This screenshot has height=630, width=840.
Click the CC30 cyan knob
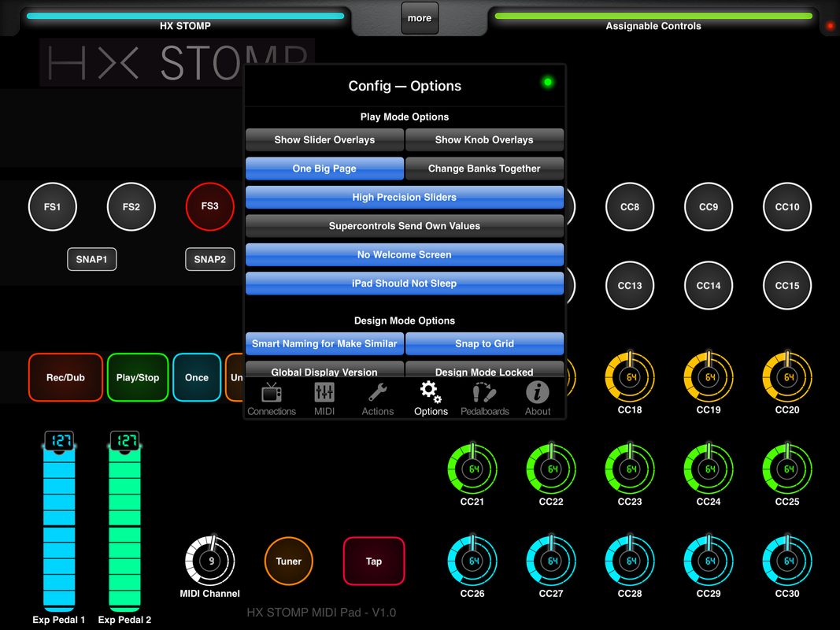[x=787, y=561]
